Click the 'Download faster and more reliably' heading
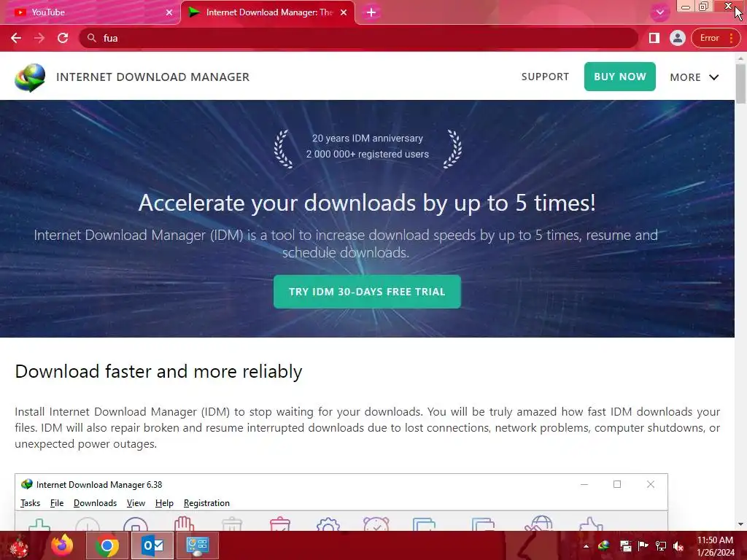Viewport: 747px width, 560px height. (158, 371)
